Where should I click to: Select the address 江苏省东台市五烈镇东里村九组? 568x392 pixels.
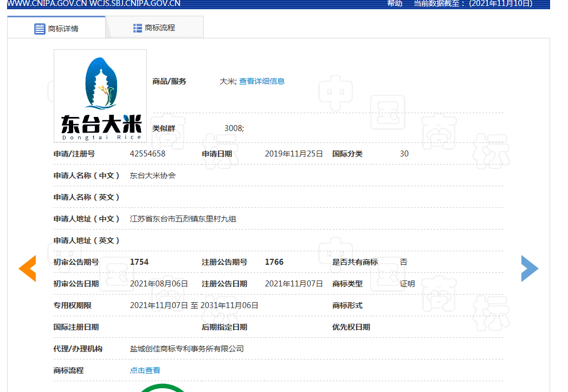click(x=183, y=219)
